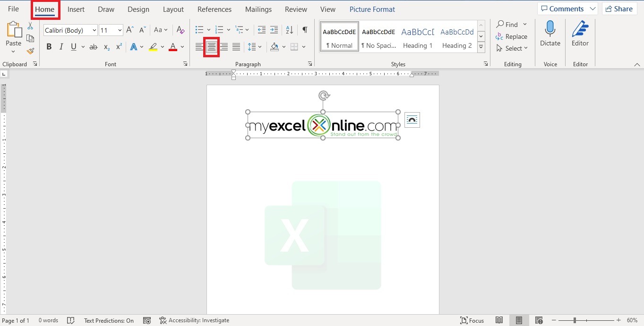644x326 pixels.
Task: Open spelling proofing status icon
Action: (71, 320)
